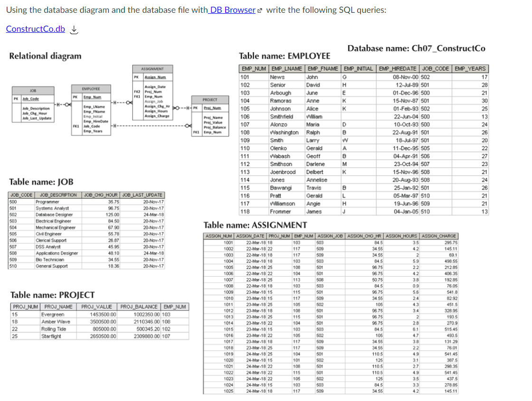The width and height of the screenshot is (532, 401).
Task: Click the EMP_YEARS column header
Action: click(x=470, y=69)
